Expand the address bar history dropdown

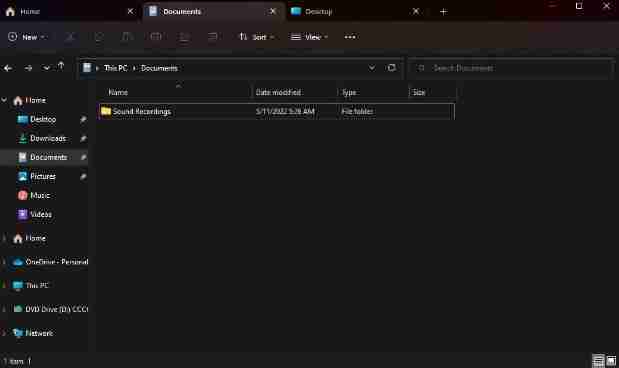[x=371, y=68]
